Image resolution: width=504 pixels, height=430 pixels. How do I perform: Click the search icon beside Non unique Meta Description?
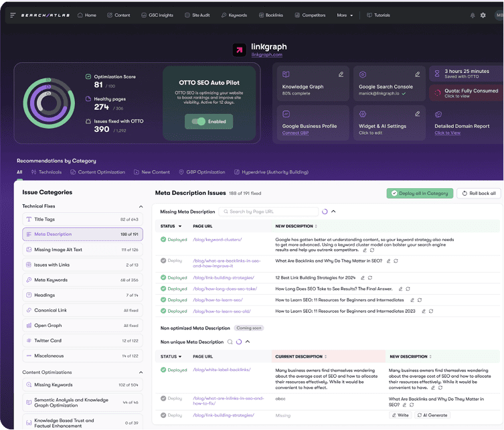click(x=230, y=342)
